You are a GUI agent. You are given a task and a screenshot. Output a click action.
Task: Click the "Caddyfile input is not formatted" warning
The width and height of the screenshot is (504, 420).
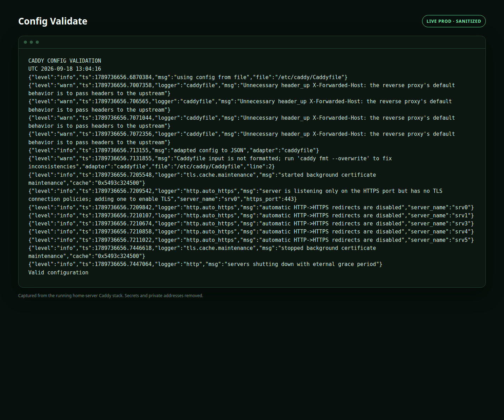click(x=210, y=162)
